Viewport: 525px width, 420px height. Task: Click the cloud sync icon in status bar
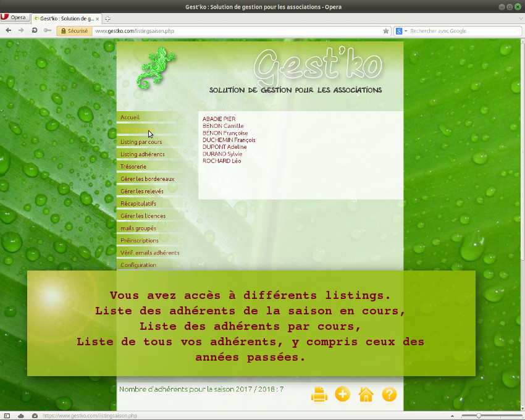click(x=21, y=416)
